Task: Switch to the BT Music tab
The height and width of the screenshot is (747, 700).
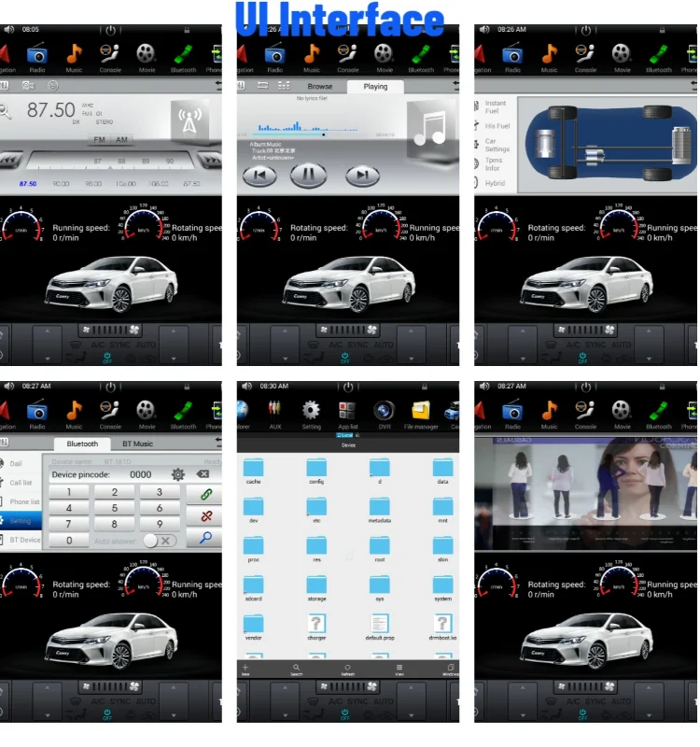Action: pyautogui.click(x=138, y=444)
